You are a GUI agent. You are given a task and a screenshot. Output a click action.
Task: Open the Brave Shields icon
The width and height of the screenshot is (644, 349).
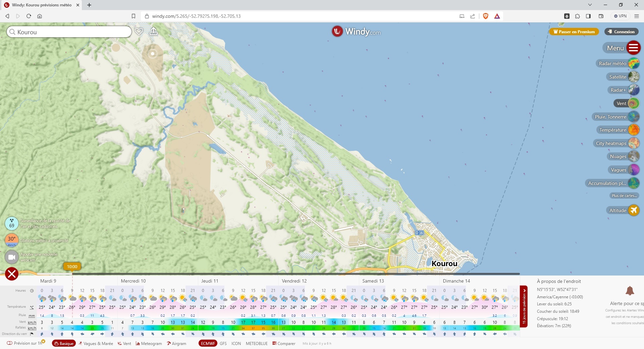[485, 16]
